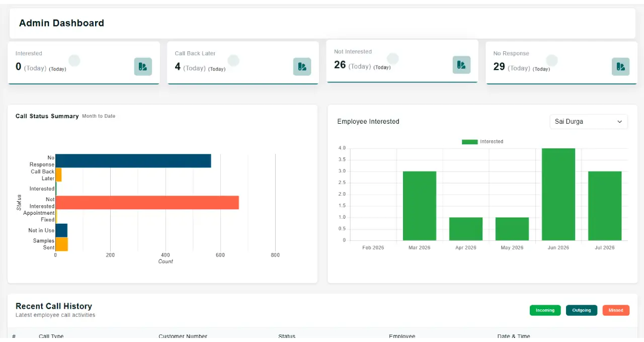Click the Employee Interested title
The width and height of the screenshot is (644, 342).
pos(368,122)
